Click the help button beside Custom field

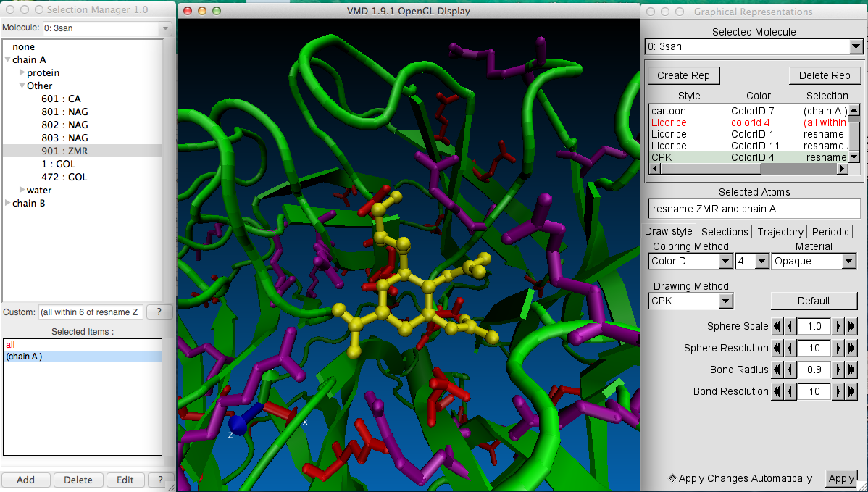159,312
